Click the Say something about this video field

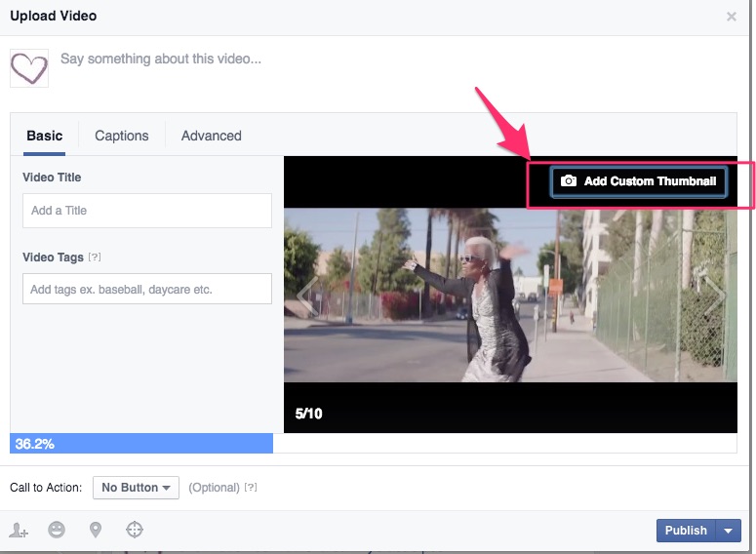[161, 59]
